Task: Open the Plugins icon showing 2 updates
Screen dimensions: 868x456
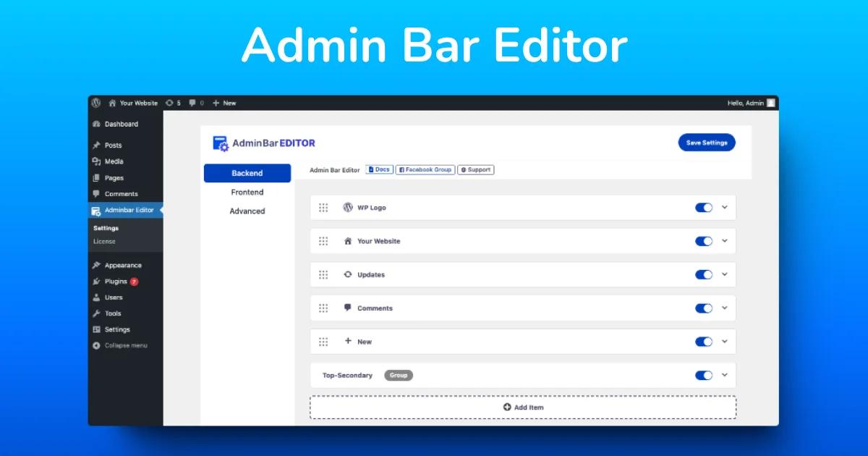Action: pos(95,281)
